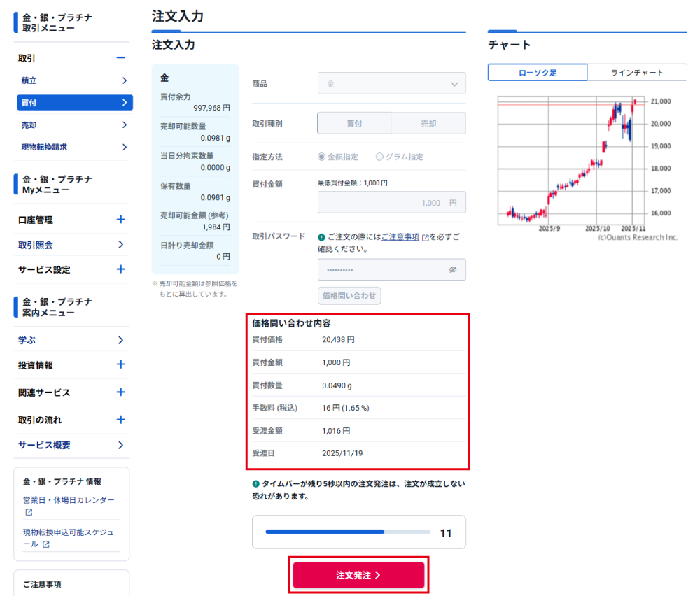Expand 関連サービス plus icon

(120, 392)
